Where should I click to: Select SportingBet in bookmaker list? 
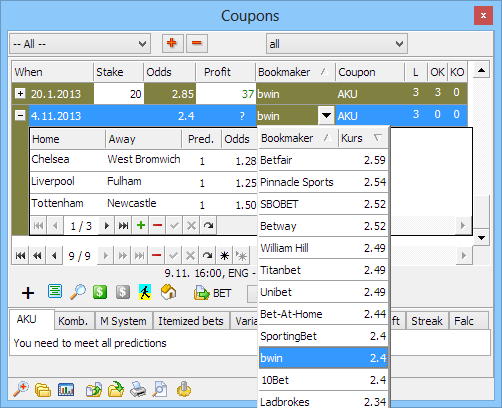(x=323, y=336)
